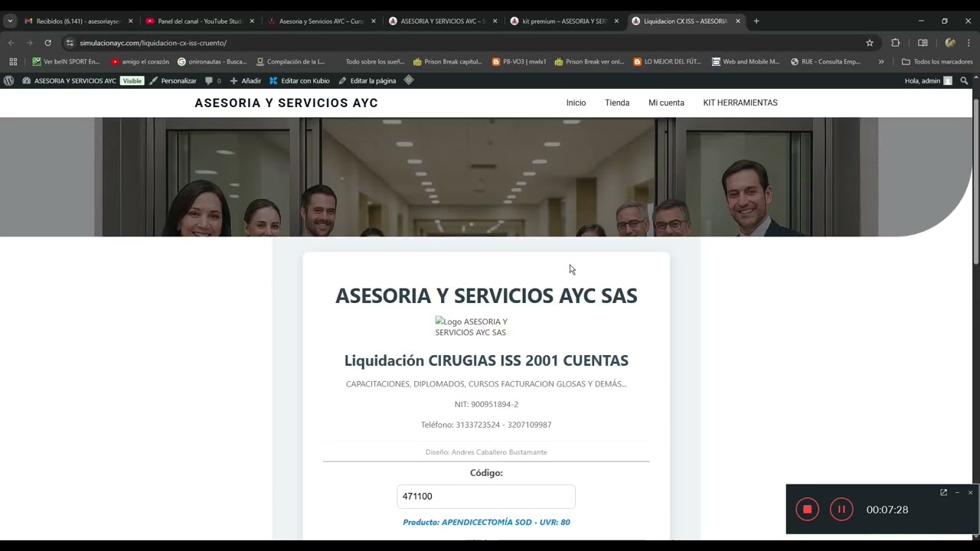Click the recording timer 00:07:28
This screenshot has height=551, width=980.
tap(887, 510)
